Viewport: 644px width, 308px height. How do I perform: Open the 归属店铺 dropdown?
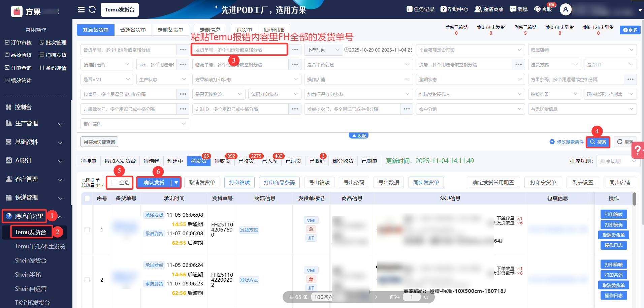[582, 50]
